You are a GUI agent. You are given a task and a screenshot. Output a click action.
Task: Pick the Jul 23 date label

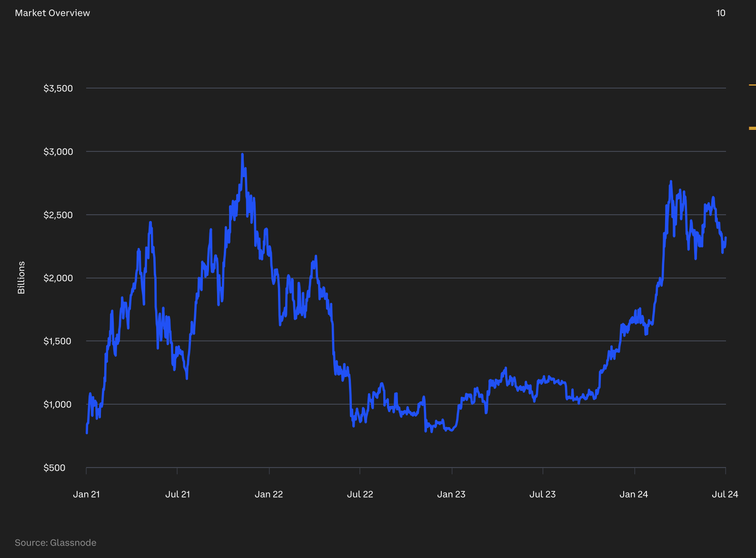542,494
